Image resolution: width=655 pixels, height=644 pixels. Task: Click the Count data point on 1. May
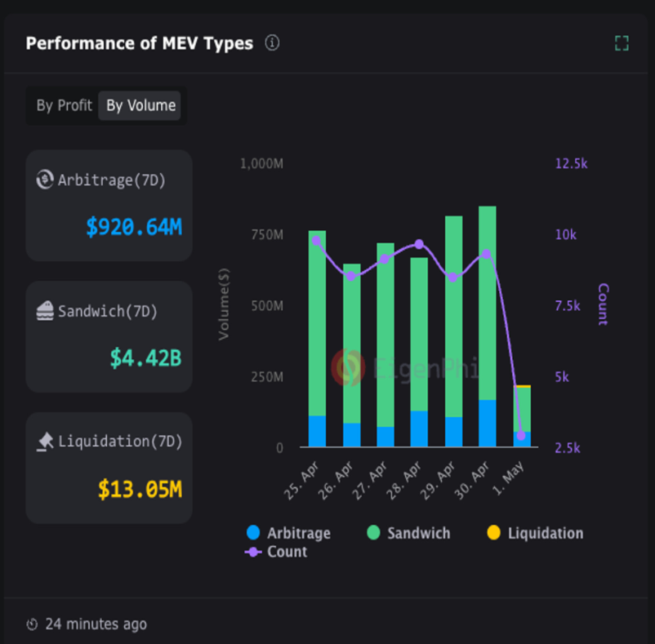click(521, 435)
